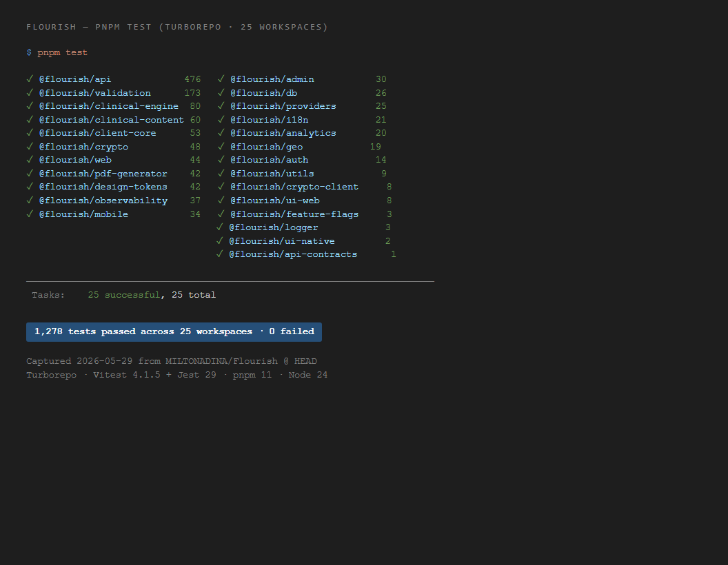Click the 1,278 tests passed banner
Viewport: 728px width, 565px height.
[174, 332]
